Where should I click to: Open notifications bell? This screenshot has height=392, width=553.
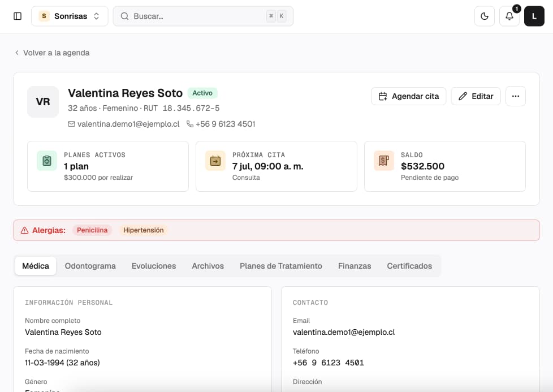coord(509,16)
